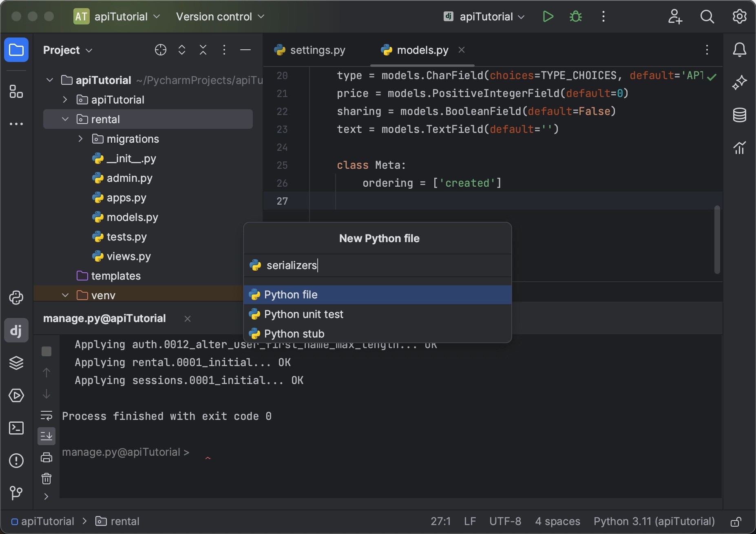Toggle scroll-to-end in the console
Viewport: 756px width, 534px height.
pyautogui.click(x=46, y=436)
